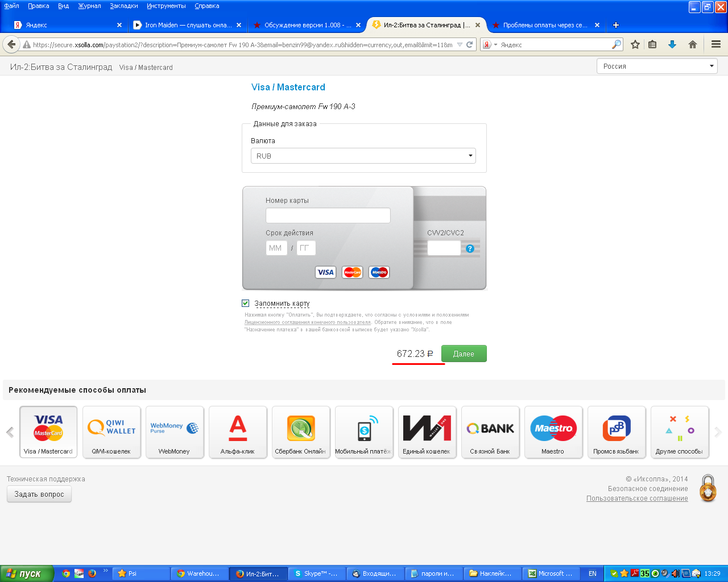Click the EN language indicator in the taskbar
728x582 pixels.
click(x=593, y=573)
